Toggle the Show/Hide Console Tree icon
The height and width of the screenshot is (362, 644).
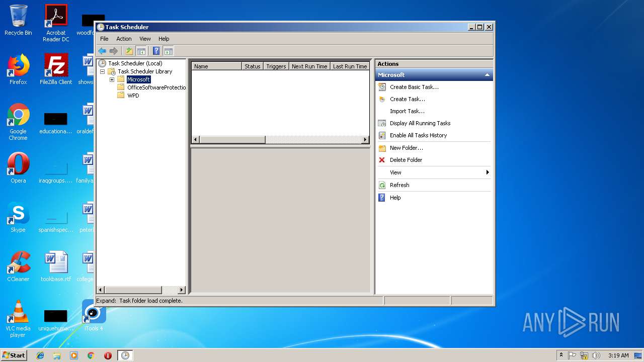(141, 51)
